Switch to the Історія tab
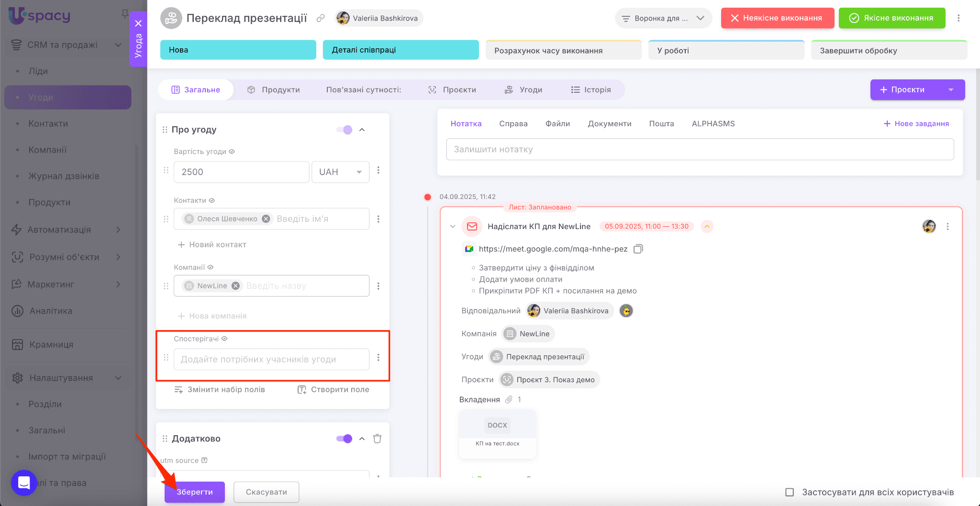This screenshot has height=506, width=980. point(591,90)
